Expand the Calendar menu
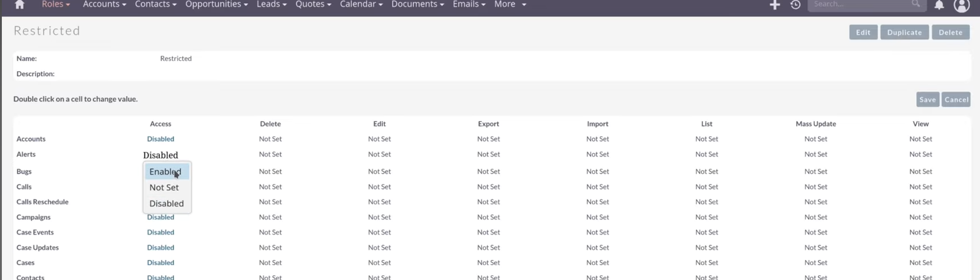 coord(361,4)
